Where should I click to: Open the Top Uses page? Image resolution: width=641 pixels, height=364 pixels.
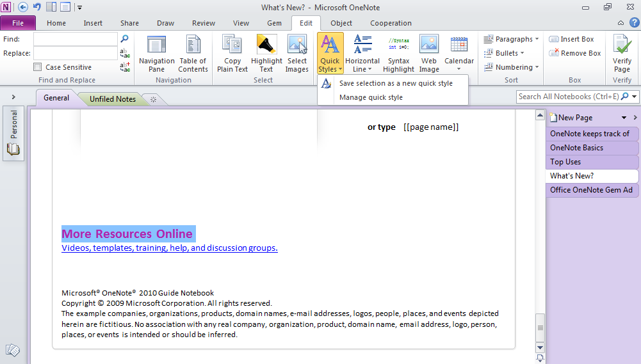pos(592,162)
